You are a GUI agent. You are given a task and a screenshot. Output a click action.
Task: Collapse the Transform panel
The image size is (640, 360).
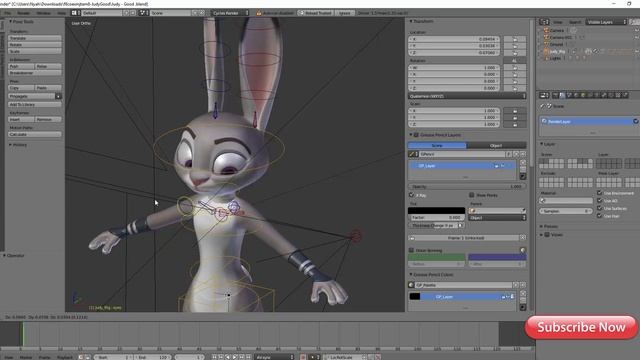(411, 21)
